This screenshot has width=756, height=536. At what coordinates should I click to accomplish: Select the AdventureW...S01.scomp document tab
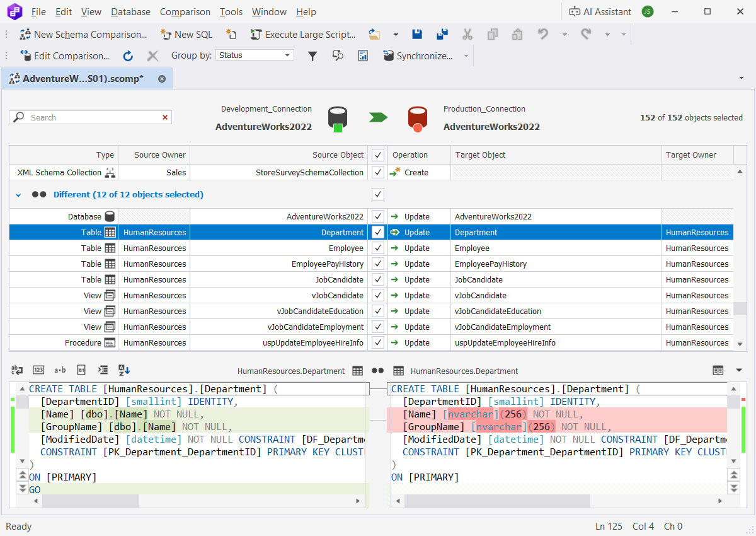point(82,78)
